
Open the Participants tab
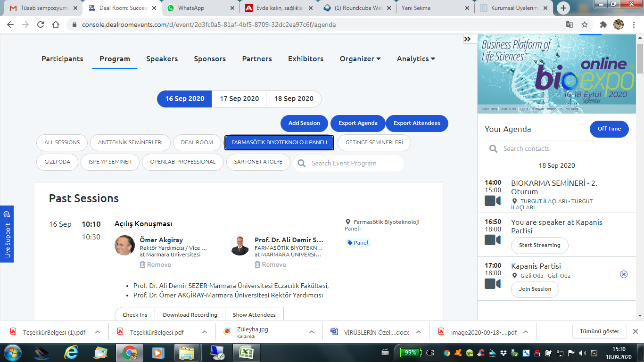[x=62, y=59]
